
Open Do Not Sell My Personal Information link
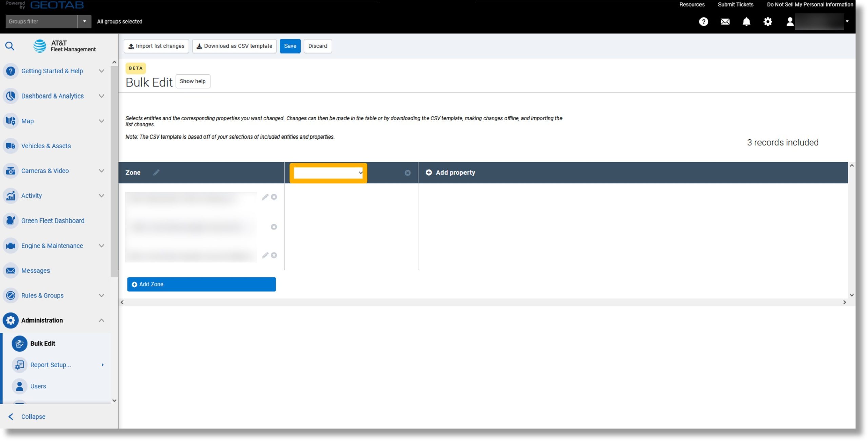point(810,5)
